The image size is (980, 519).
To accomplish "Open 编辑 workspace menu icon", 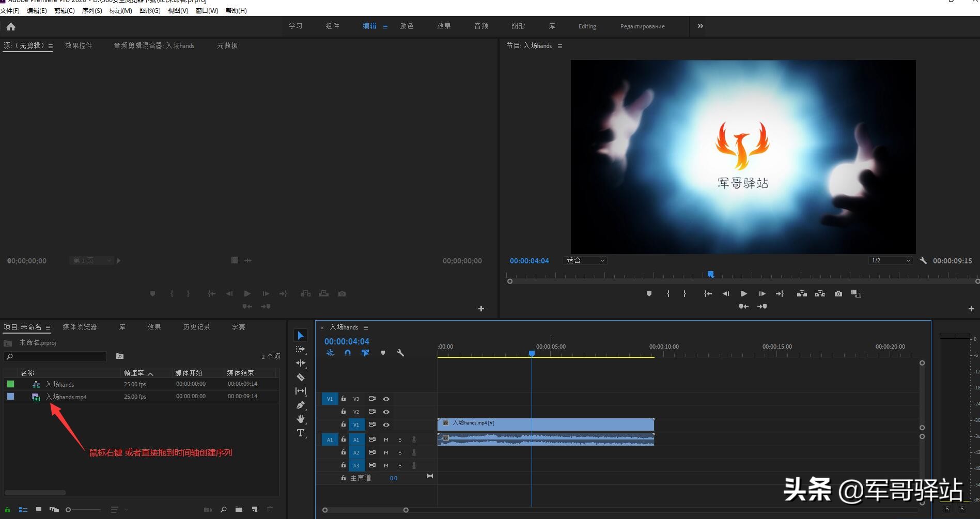I will (x=385, y=26).
